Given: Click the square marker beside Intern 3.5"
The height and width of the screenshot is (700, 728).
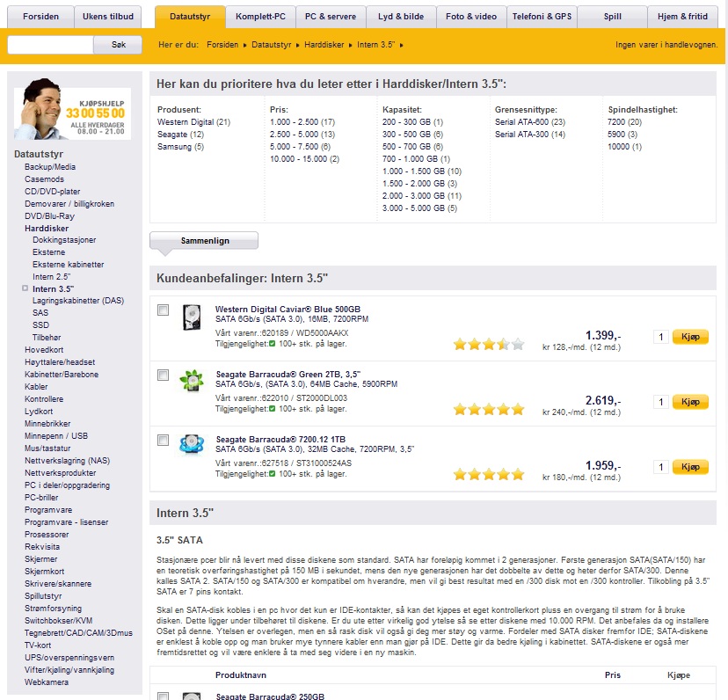Looking at the screenshot, I should tap(25, 288).
